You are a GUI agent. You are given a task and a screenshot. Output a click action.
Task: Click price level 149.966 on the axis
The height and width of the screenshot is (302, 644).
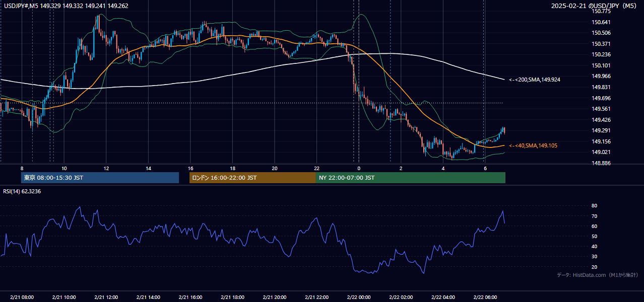[601, 76]
